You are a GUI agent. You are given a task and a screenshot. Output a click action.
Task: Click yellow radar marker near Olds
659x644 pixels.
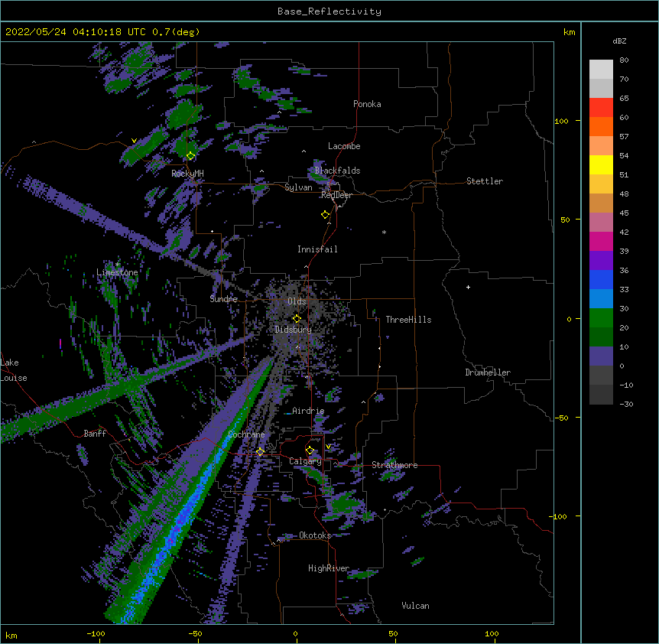pyautogui.click(x=297, y=319)
